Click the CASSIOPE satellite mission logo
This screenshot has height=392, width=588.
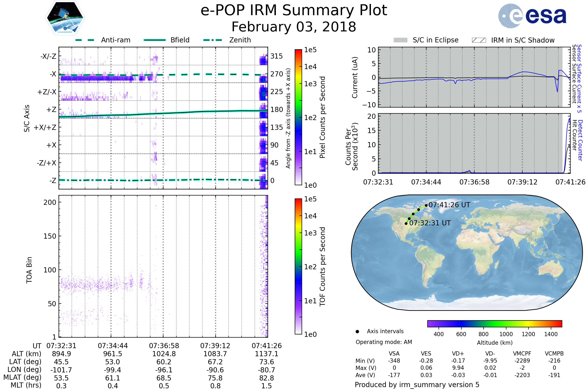[x=65, y=18]
